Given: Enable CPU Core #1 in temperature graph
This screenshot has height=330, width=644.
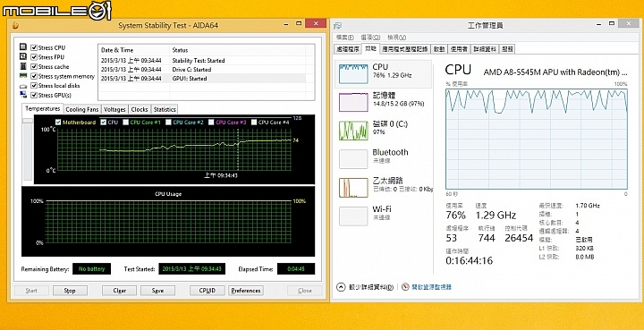Looking at the screenshot, I should [x=126, y=122].
